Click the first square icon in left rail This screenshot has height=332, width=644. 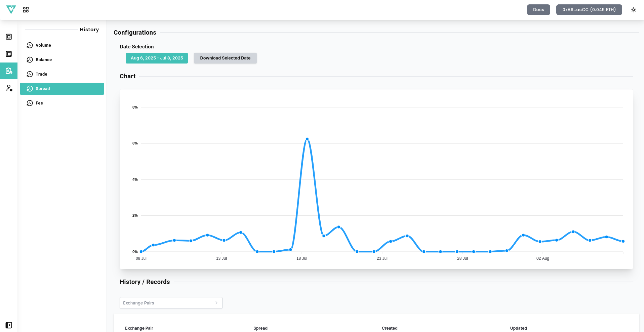9,37
